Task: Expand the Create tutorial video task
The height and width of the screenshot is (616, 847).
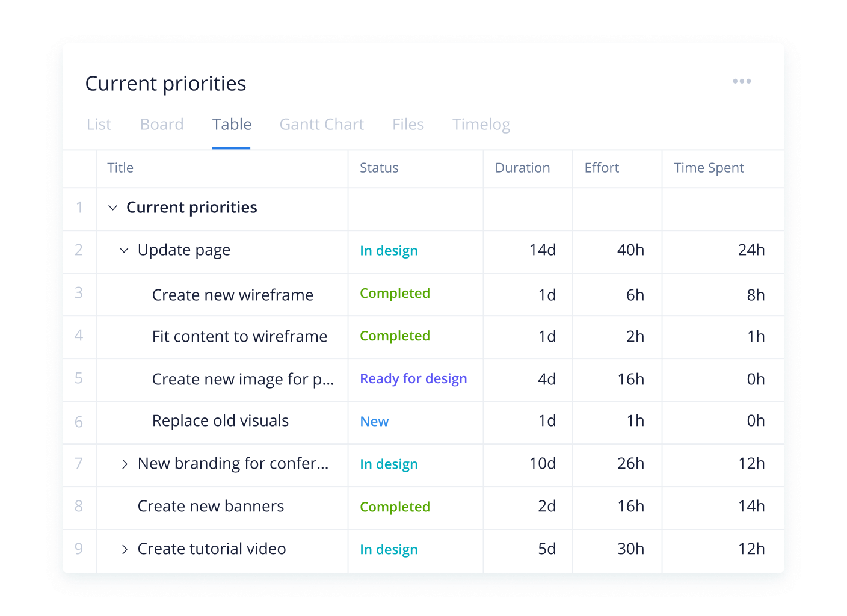Action: (x=125, y=549)
